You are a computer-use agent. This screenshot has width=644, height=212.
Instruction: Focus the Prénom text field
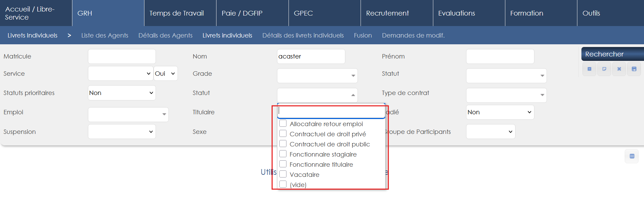click(x=500, y=56)
